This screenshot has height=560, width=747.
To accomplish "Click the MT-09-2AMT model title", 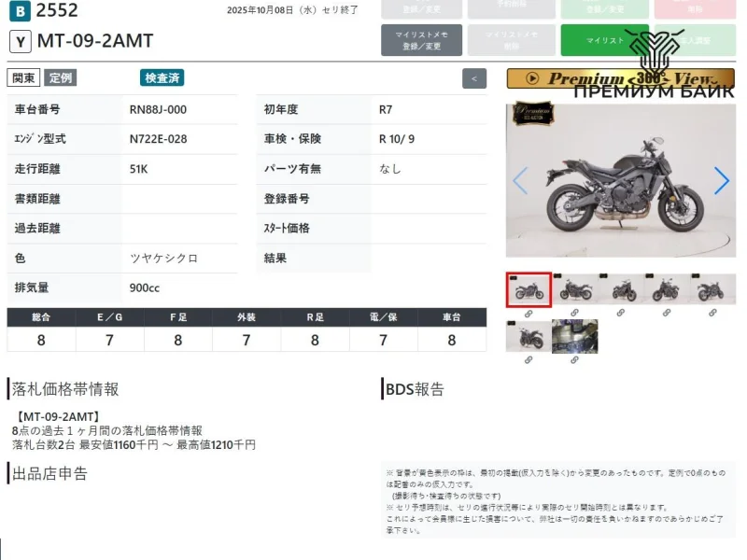I will (x=95, y=41).
